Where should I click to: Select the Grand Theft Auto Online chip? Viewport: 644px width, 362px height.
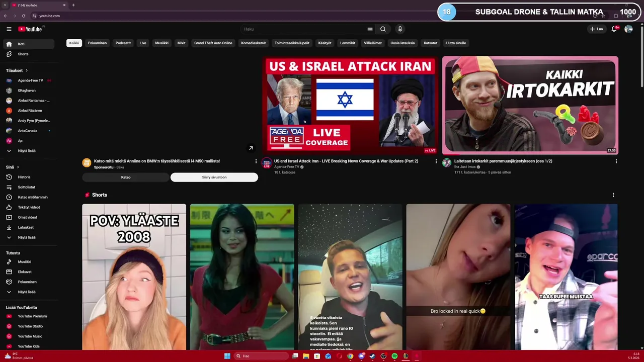point(213,43)
